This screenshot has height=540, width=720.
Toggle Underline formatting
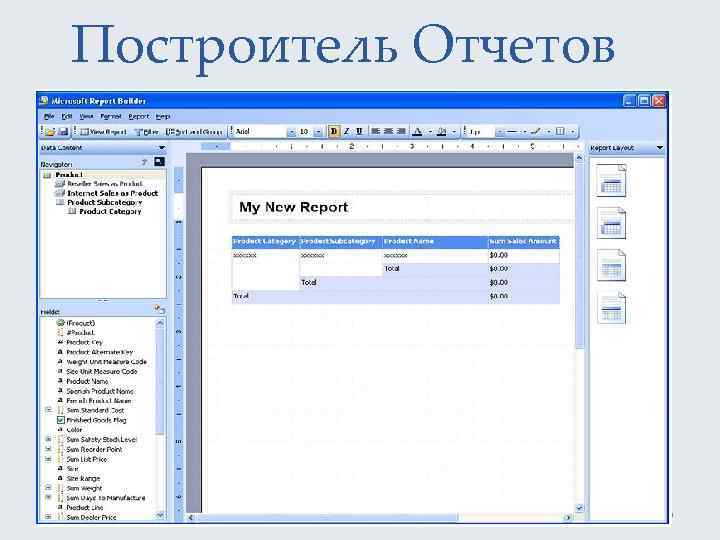pyautogui.click(x=360, y=132)
